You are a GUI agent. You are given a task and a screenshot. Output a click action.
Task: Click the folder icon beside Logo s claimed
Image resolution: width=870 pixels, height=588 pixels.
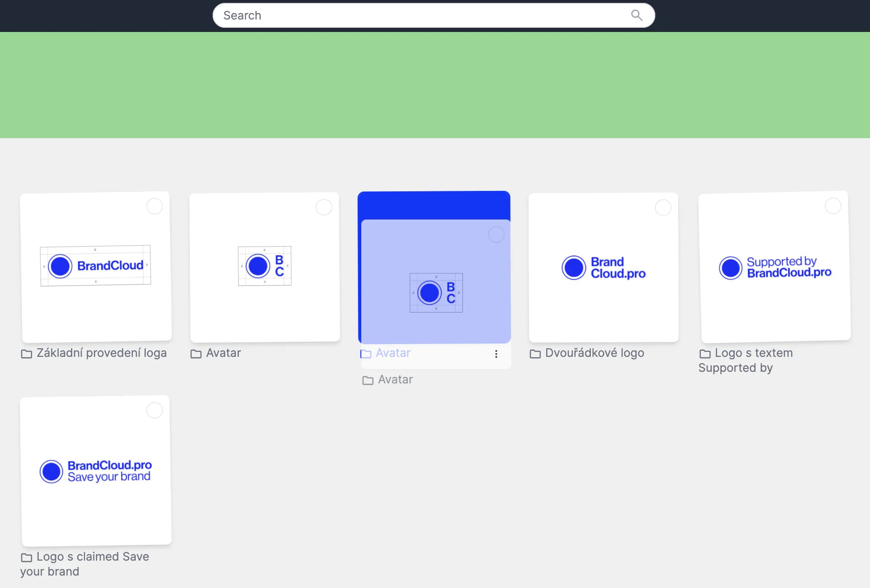click(27, 558)
